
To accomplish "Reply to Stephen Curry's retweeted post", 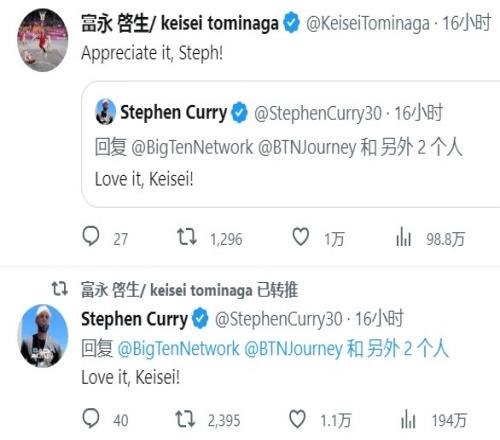I will (91, 419).
